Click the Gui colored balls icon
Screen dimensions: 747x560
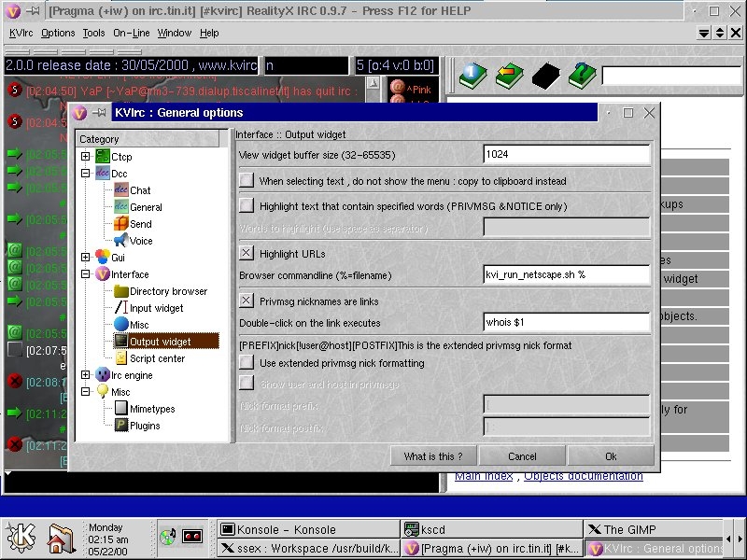point(103,258)
